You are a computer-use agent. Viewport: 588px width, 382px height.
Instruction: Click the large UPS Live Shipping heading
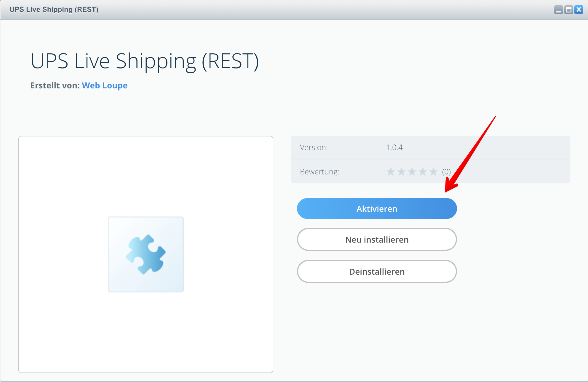(145, 61)
